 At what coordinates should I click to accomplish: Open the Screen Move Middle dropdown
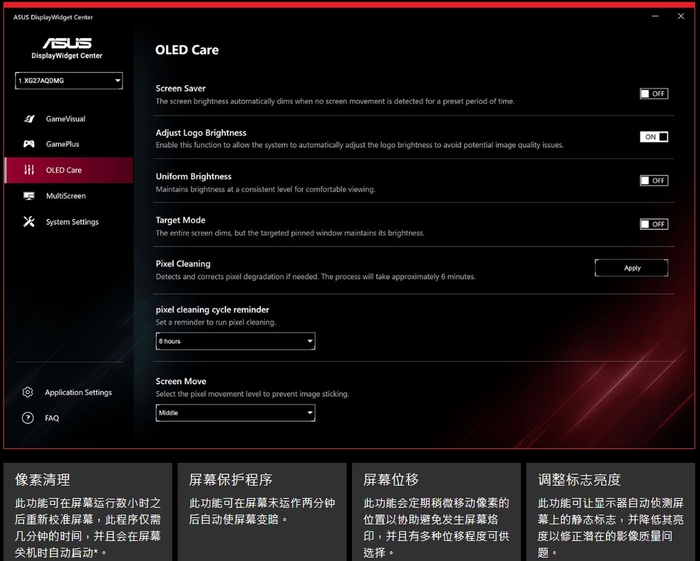click(x=235, y=413)
